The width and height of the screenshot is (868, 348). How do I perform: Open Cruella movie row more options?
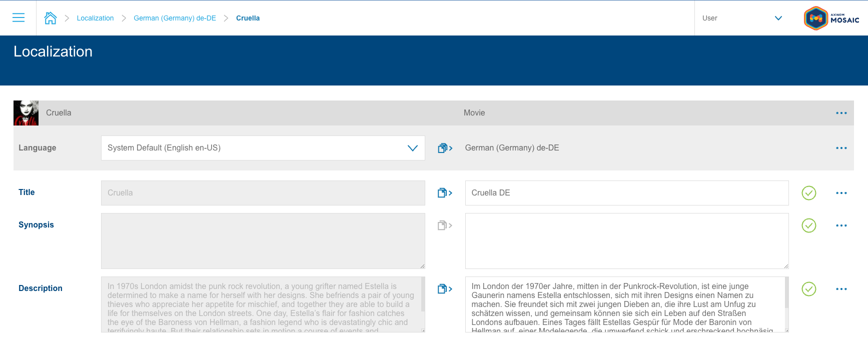tap(841, 113)
